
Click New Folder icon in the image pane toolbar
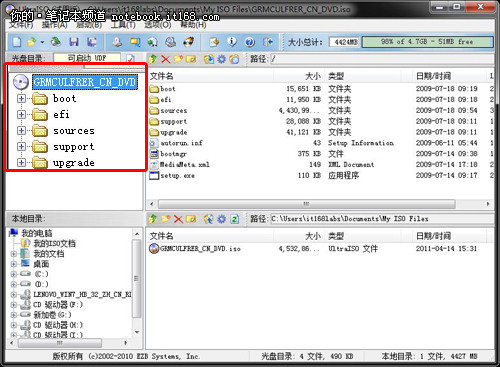[178, 59]
